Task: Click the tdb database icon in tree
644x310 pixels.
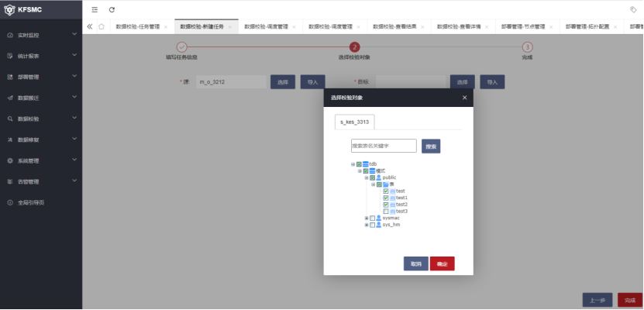Action: click(366, 164)
